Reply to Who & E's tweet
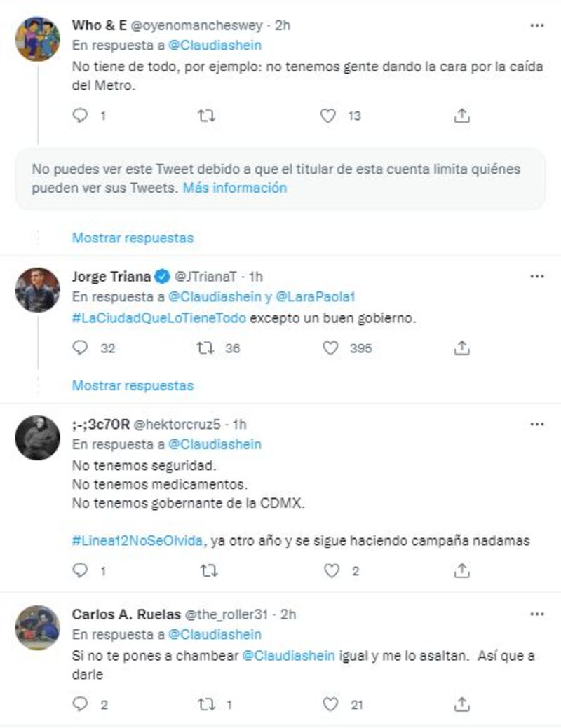Image resolution: width=561 pixels, height=728 pixels. coord(81,116)
